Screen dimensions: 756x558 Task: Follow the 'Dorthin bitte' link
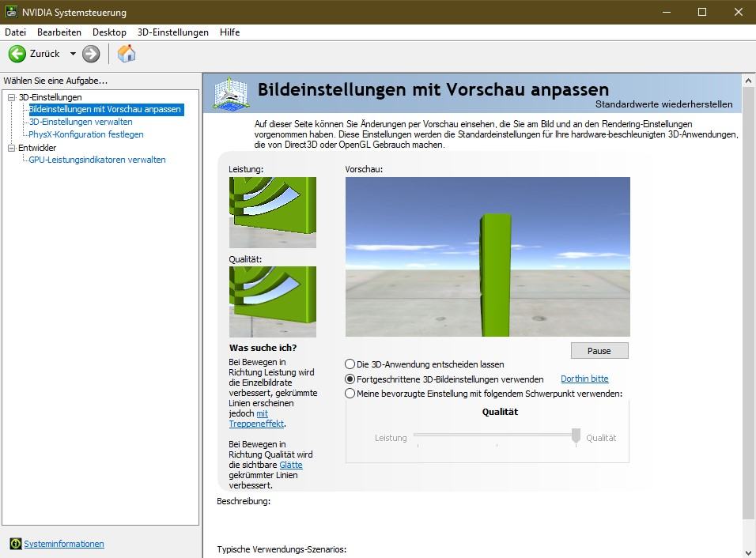(x=584, y=379)
